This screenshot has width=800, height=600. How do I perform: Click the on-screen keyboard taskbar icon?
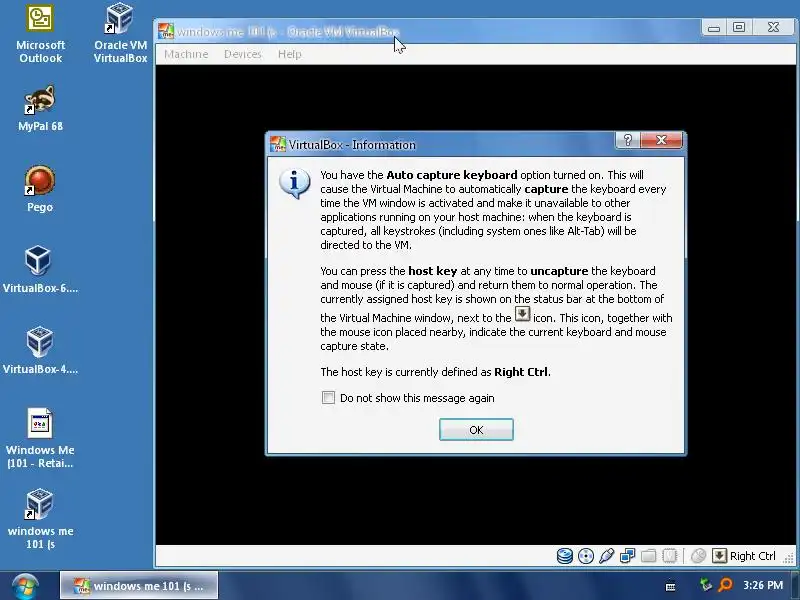(670, 586)
